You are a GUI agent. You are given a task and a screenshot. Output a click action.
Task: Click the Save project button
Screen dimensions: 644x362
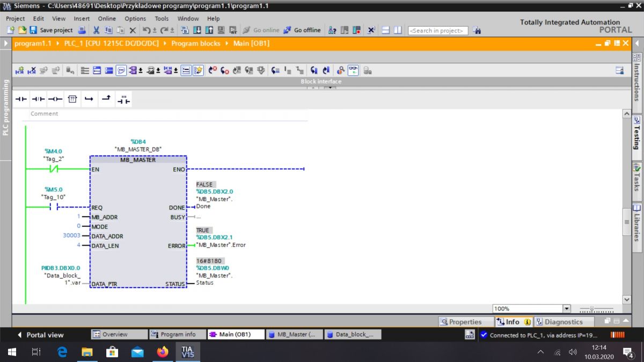pos(51,31)
